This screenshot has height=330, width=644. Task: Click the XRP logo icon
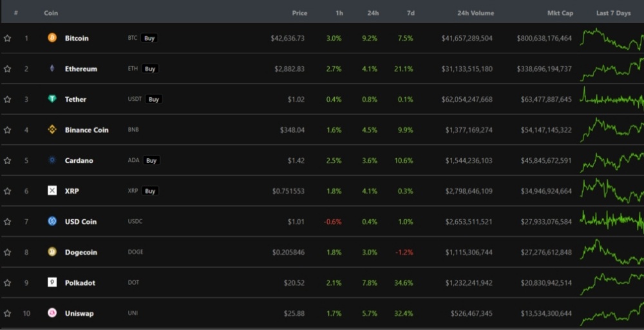[x=52, y=190]
